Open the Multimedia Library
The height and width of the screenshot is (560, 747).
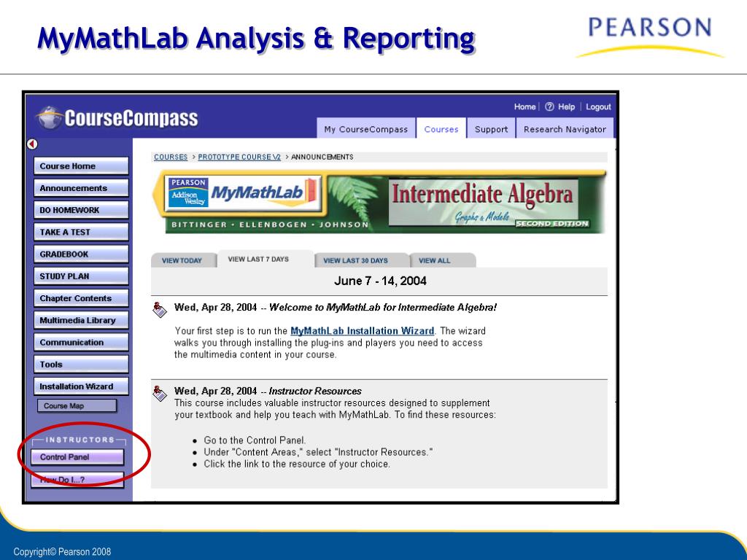tap(81, 321)
